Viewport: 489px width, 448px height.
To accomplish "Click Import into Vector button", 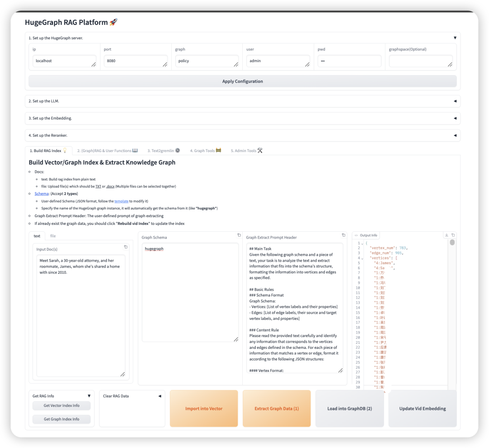I will coord(204,409).
